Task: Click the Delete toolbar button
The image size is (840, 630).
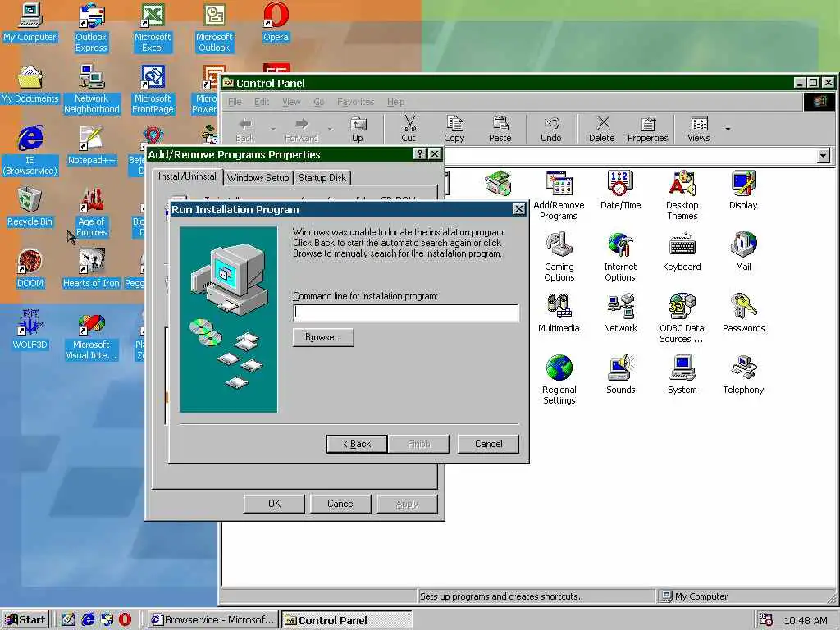Action: [x=601, y=129]
